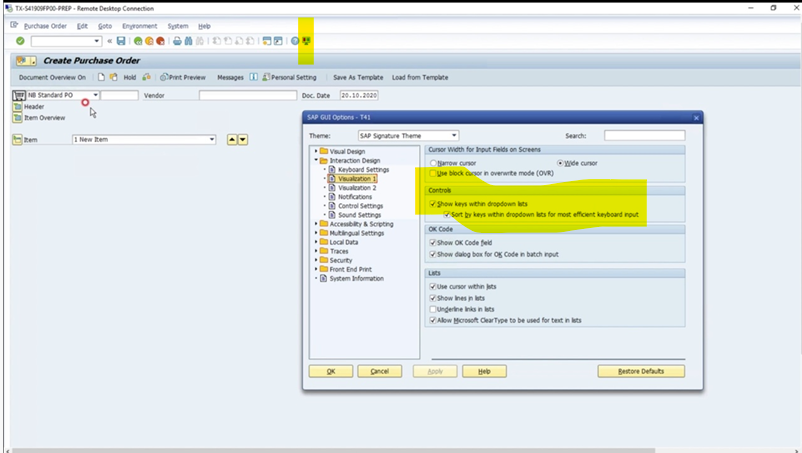
Task: Click the shopping cart order type icon
Action: tap(18, 96)
